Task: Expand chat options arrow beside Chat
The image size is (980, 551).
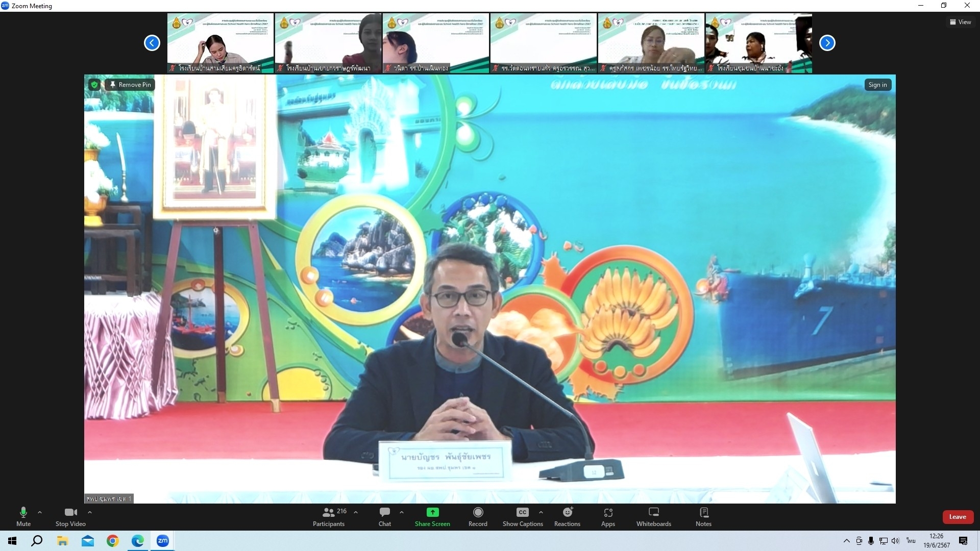Action: pos(402,512)
